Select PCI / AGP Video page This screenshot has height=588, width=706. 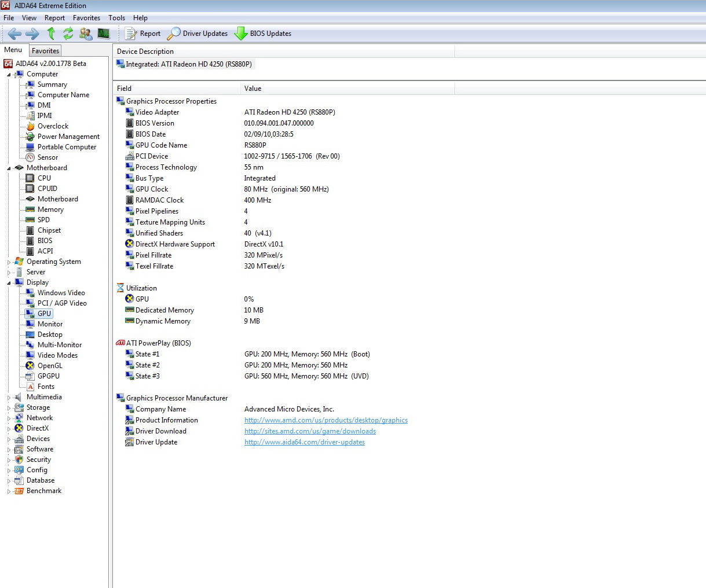62,303
